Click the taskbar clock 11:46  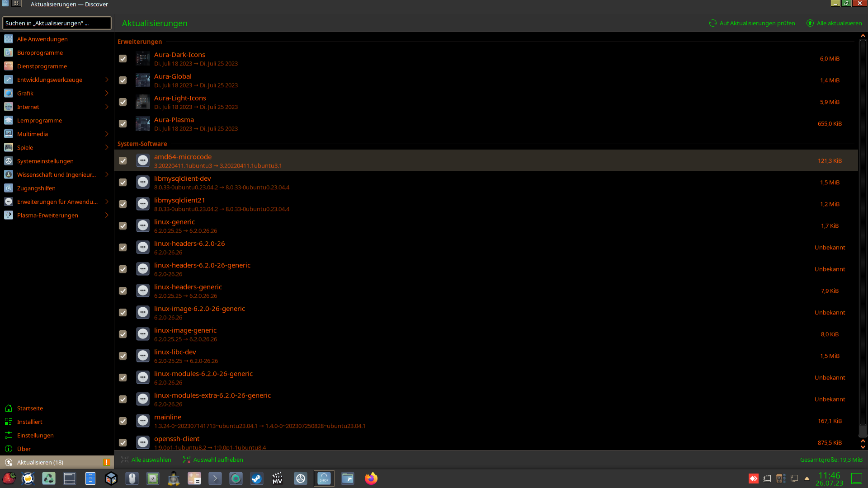coord(829,479)
